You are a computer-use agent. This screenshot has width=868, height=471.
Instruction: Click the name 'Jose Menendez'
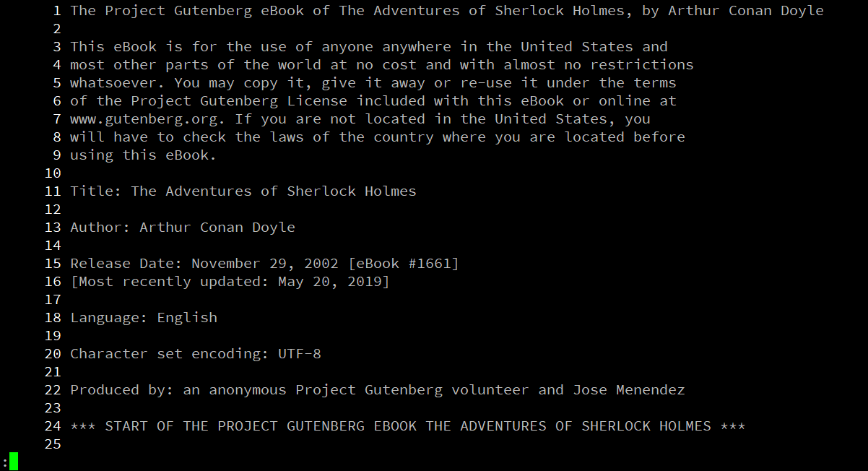[628, 390]
